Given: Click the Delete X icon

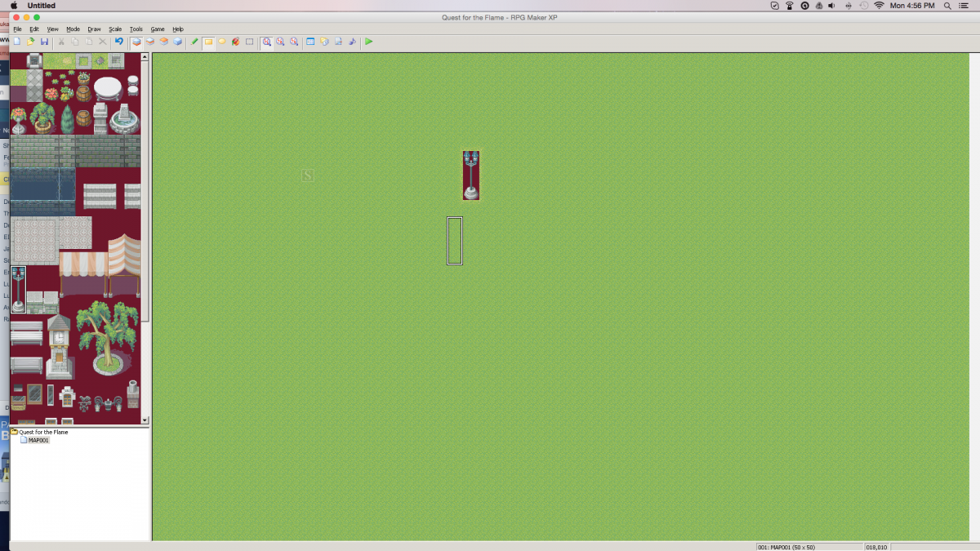Looking at the screenshot, I should click(103, 42).
